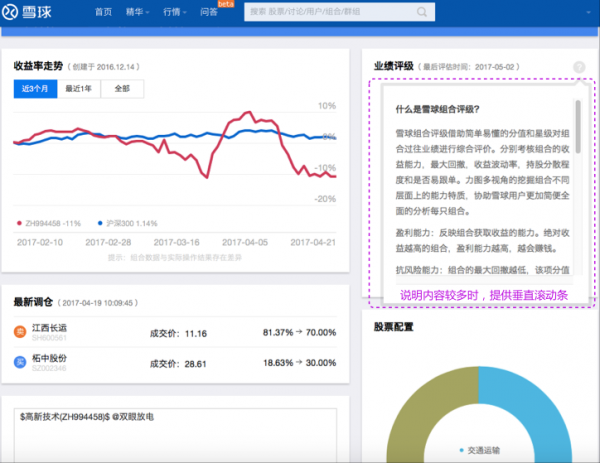Viewport: 600px width, 463px height.
Task: Select the 全部 time range
Action: click(122, 89)
